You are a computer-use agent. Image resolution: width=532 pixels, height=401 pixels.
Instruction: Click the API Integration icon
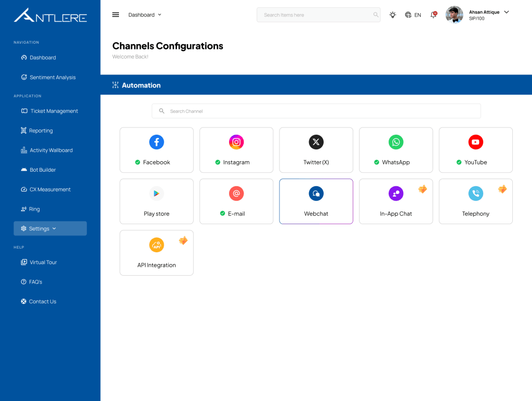click(x=156, y=245)
